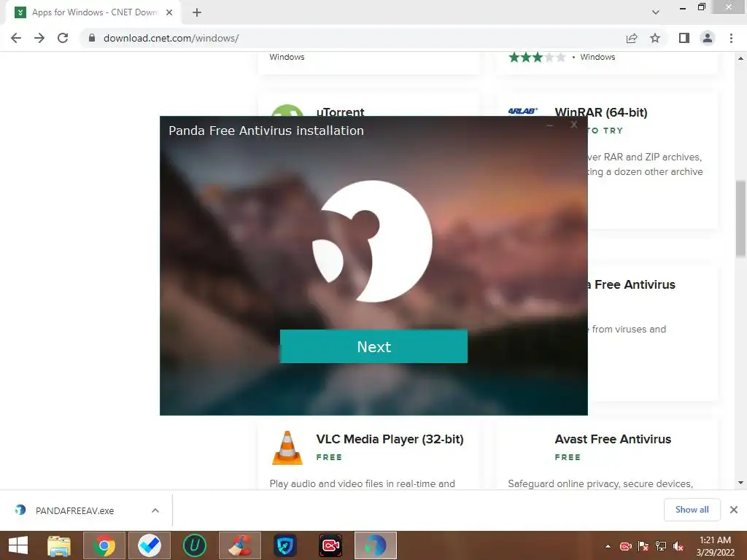The image size is (747, 560).
Task: Click the scrollbar down arrow
Action: pos(740,483)
